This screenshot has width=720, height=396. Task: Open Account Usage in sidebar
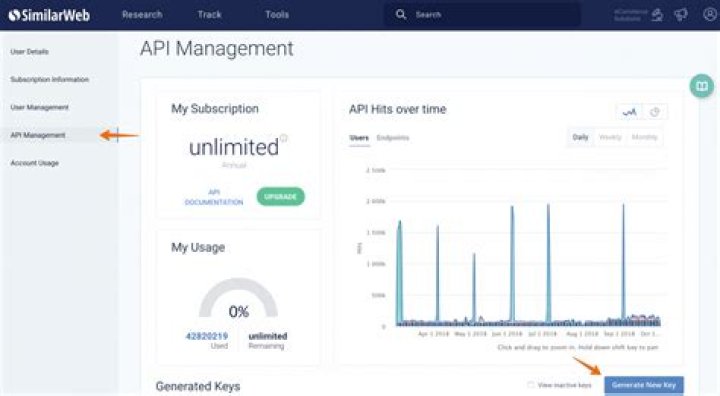[34, 163]
